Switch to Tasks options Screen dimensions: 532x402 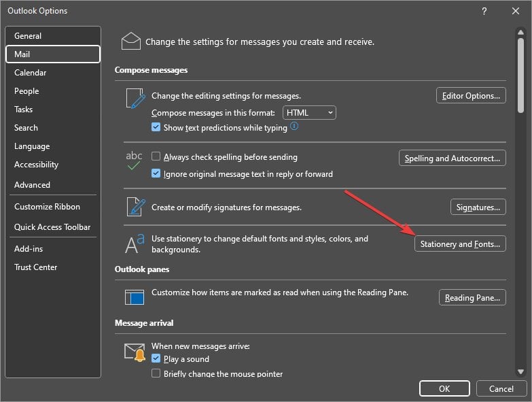53,109
